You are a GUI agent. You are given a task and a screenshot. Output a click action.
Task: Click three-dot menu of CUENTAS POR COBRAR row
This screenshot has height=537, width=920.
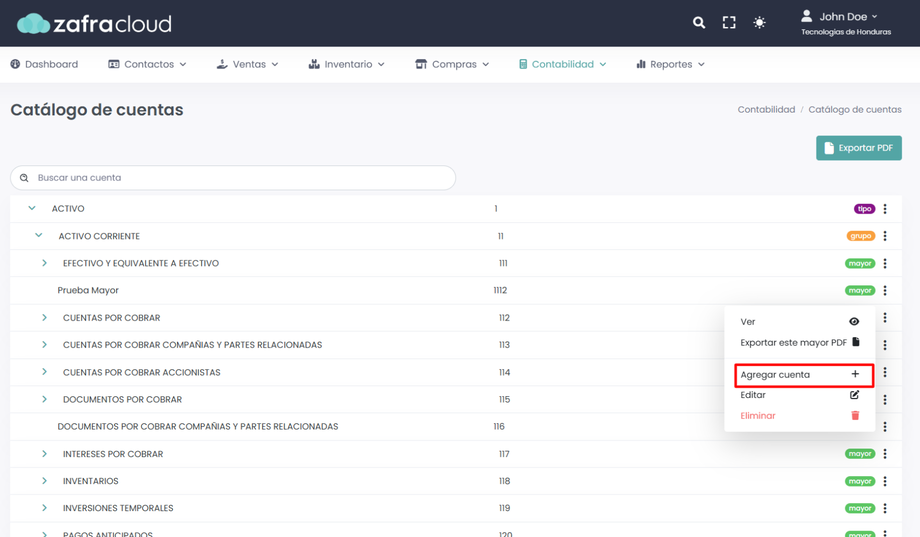coord(885,318)
